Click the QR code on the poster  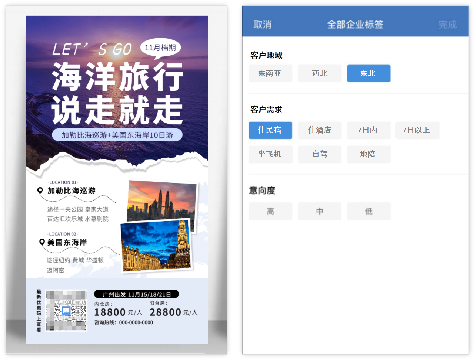66,311
